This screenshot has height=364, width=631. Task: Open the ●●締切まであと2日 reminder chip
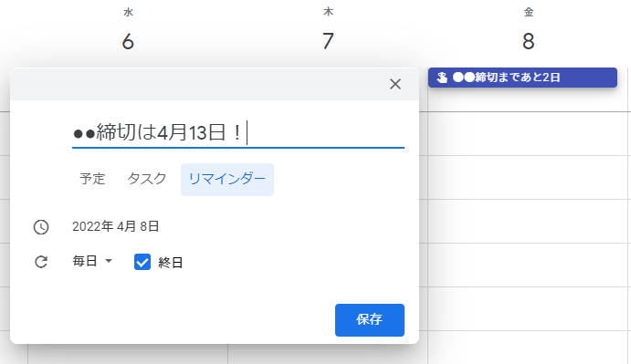tap(522, 78)
